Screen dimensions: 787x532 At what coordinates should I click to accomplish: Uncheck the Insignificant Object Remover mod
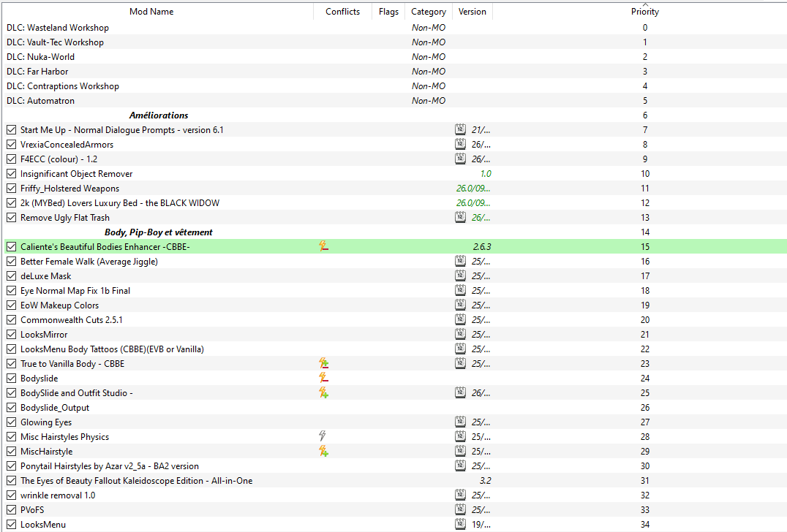(x=12, y=173)
